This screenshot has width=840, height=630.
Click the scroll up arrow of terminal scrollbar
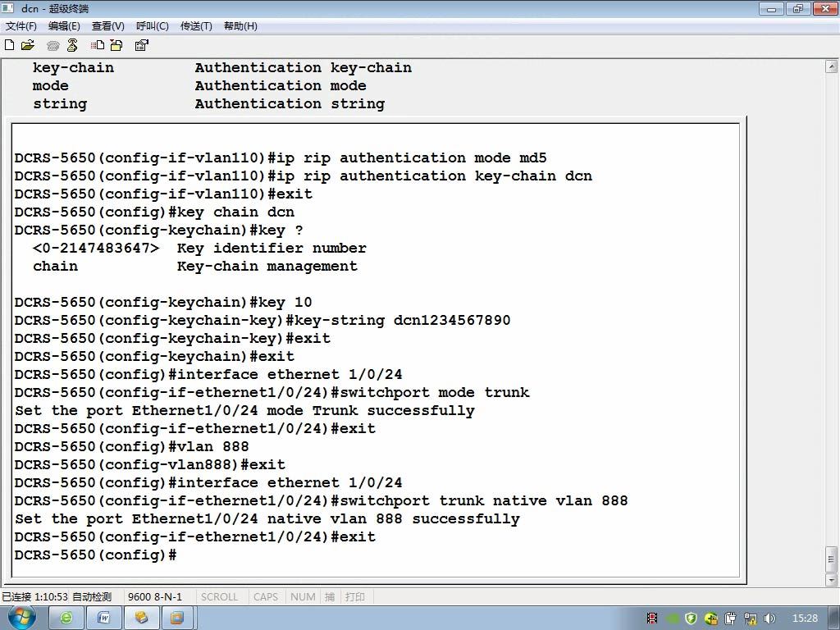click(x=832, y=67)
